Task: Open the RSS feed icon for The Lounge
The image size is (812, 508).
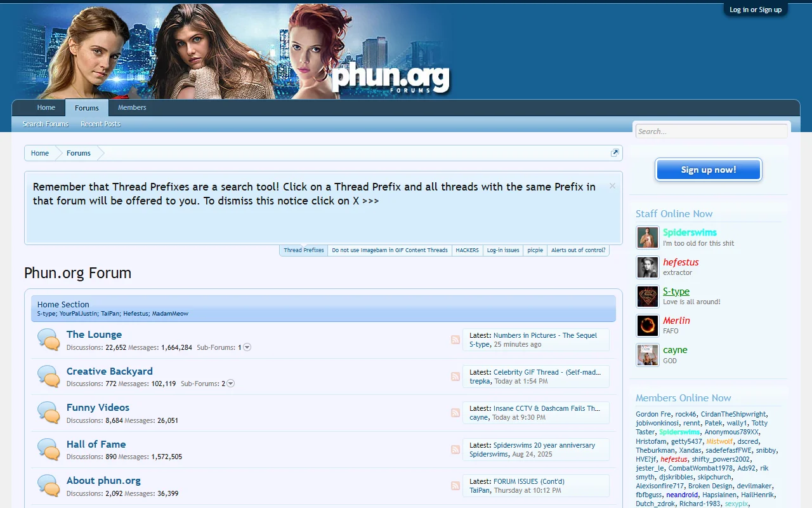Action: pyautogui.click(x=455, y=340)
